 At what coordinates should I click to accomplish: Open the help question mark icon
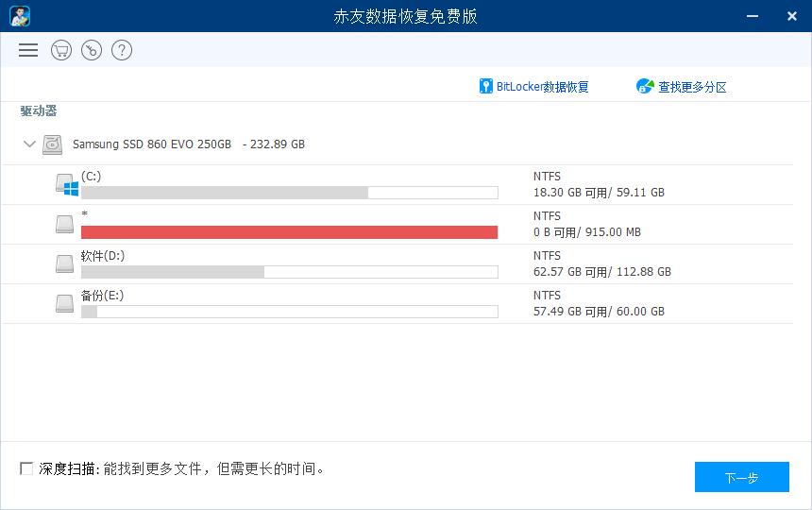pos(122,50)
